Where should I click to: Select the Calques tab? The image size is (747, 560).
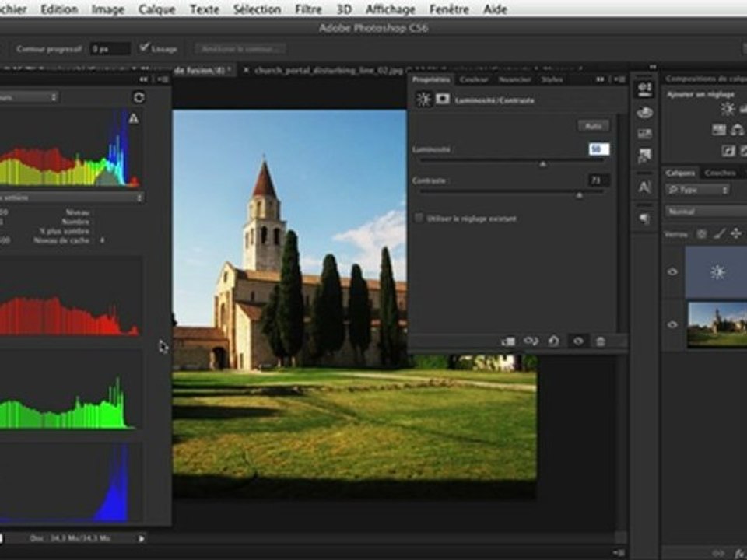coord(680,173)
